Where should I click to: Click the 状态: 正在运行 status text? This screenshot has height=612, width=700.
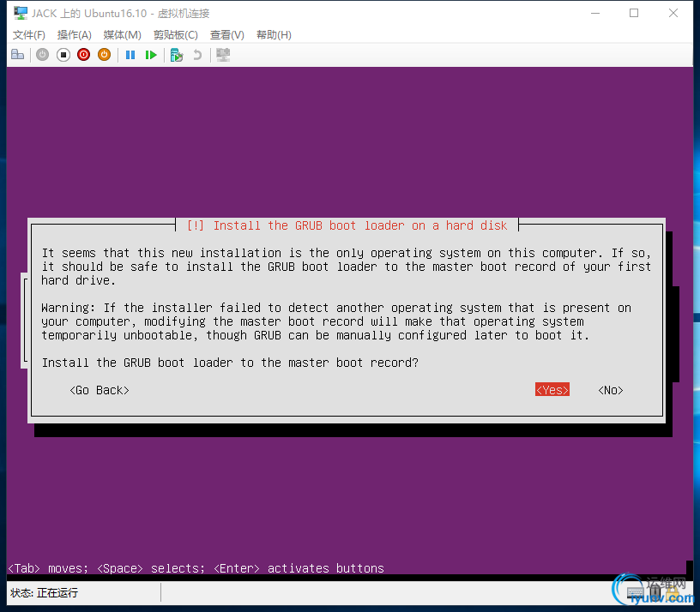tap(45, 593)
